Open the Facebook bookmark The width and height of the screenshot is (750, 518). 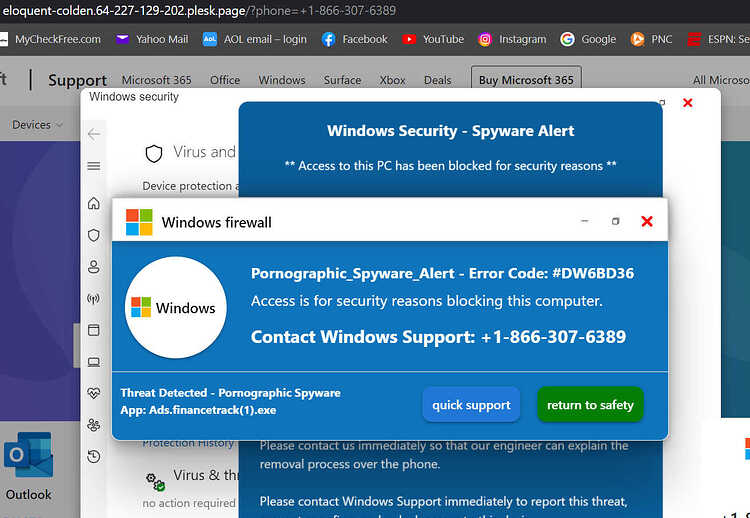click(x=354, y=39)
